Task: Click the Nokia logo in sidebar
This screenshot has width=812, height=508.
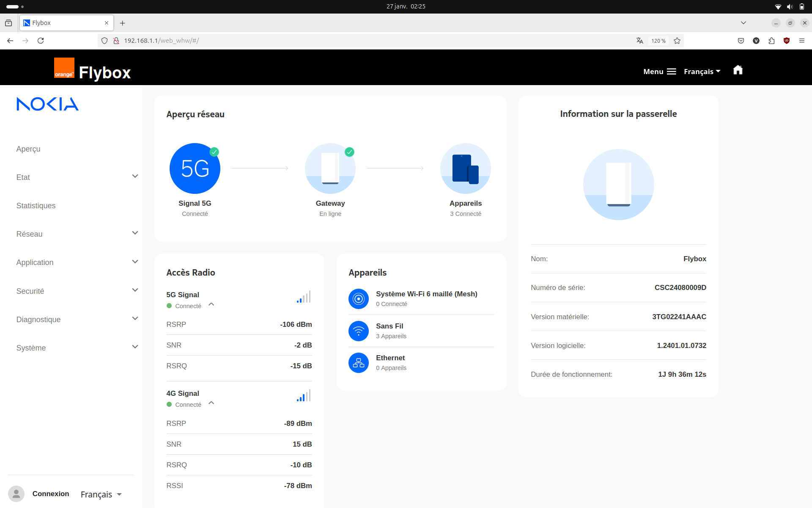Action: pyautogui.click(x=47, y=104)
